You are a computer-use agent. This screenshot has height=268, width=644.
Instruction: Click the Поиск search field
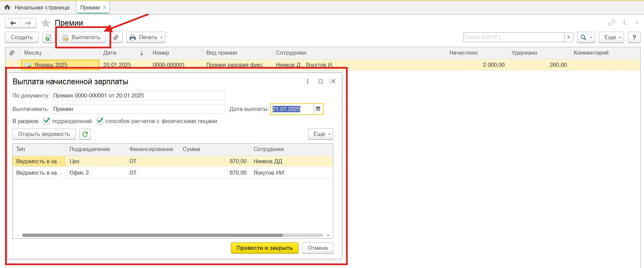[x=513, y=37]
